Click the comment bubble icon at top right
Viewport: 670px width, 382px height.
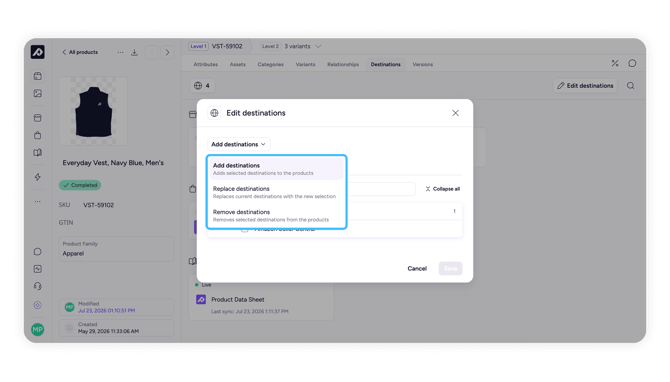pyautogui.click(x=632, y=63)
